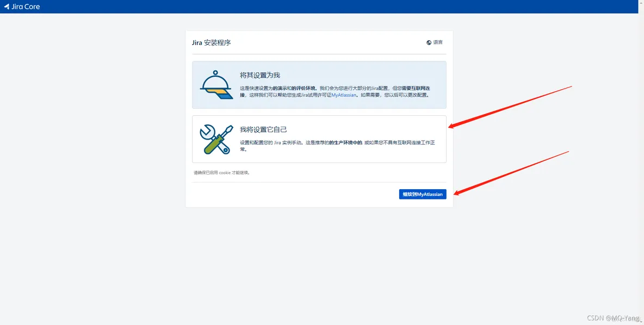Click the description under 我将设置它自己

click(x=337, y=146)
